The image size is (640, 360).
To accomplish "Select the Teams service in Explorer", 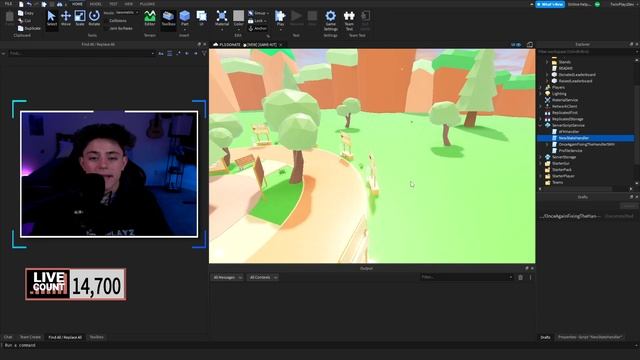I will tap(554, 182).
